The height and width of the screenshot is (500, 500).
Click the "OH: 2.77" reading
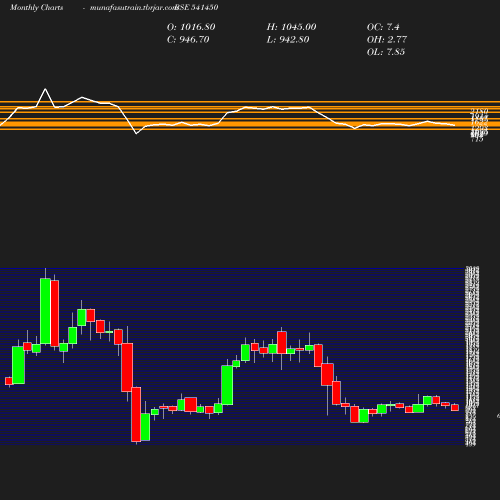coord(387,40)
